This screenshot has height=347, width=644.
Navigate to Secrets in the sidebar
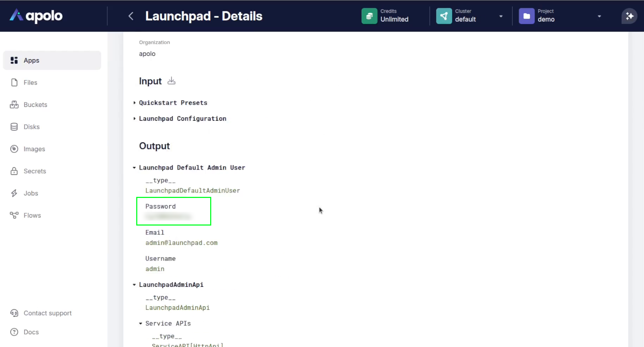[35, 171]
